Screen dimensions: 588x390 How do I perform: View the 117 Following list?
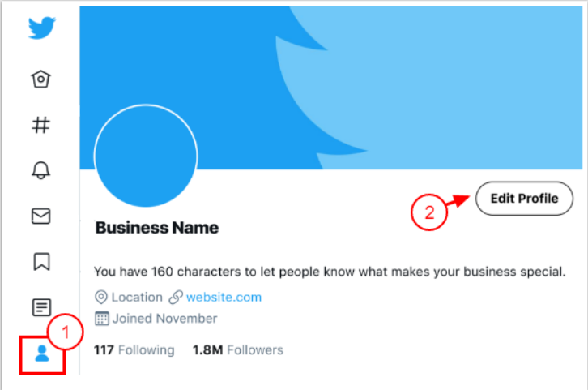tap(134, 350)
